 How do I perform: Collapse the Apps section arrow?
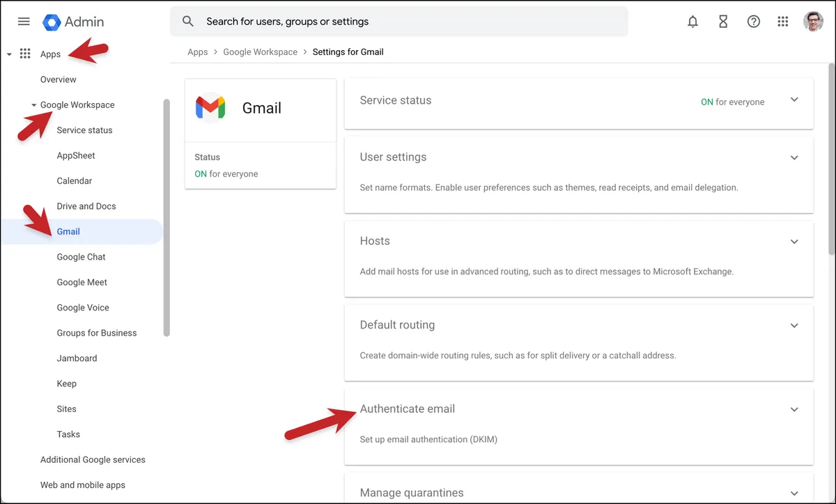(9, 54)
